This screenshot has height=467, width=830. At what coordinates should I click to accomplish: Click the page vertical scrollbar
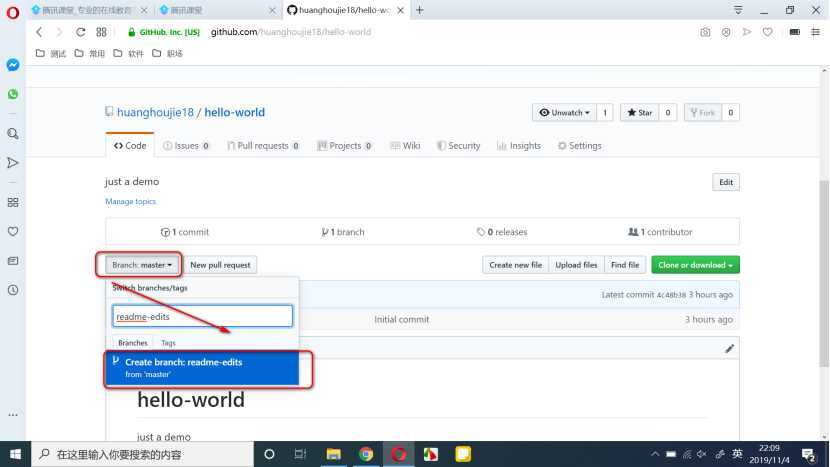coord(824,273)
